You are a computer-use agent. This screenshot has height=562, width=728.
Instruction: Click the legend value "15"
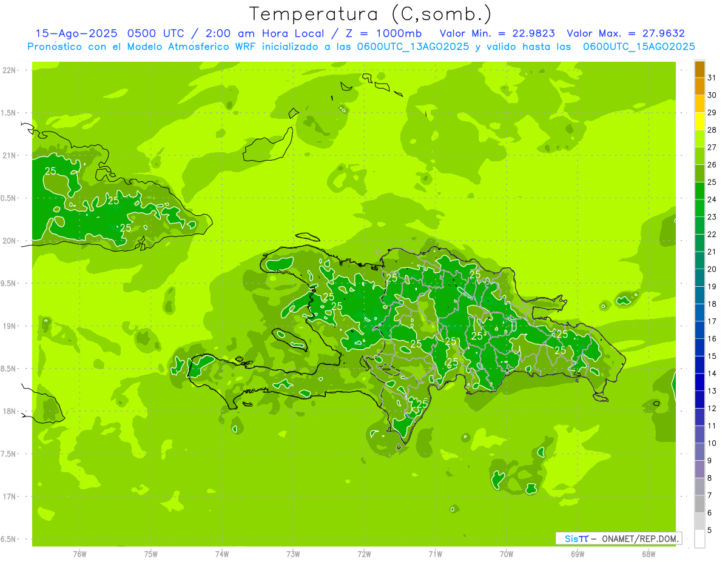click(712, 356)
